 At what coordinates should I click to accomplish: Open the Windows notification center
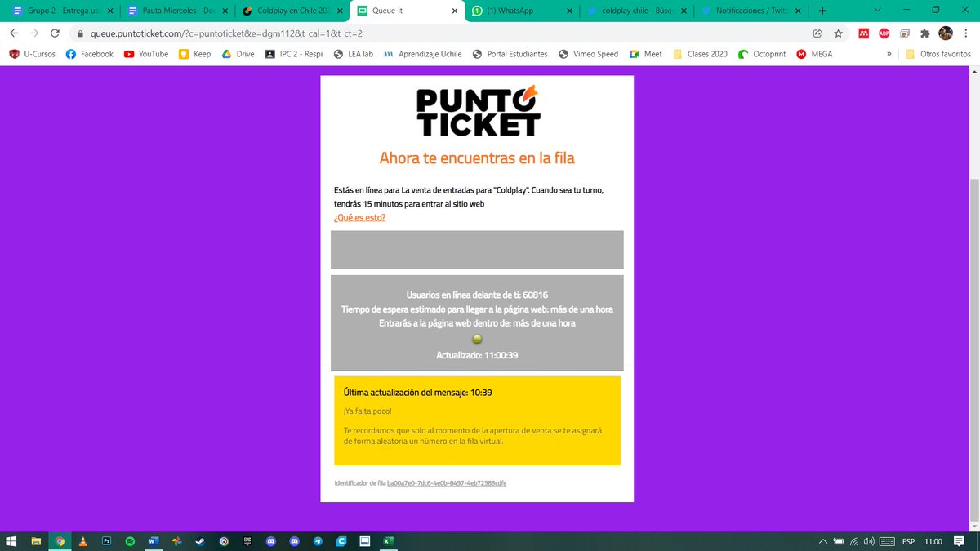(960, 541)
